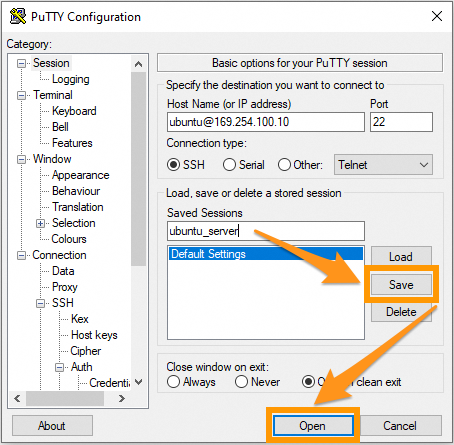This screenshot has height=445, width=454.
Task: Open the Keyboard category
Action: click(x=74, y=111)
